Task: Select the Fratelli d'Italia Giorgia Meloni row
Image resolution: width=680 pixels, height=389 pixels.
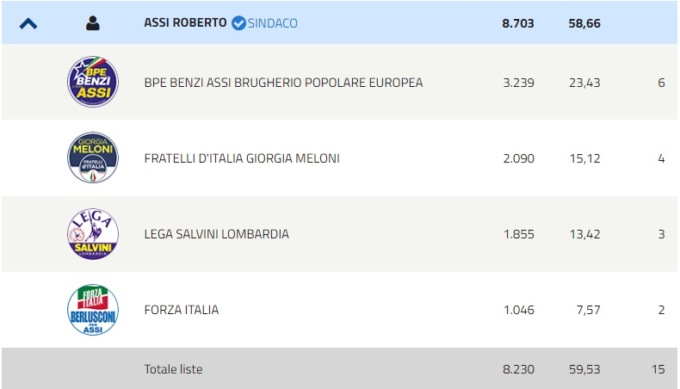Action: [340, 158]
